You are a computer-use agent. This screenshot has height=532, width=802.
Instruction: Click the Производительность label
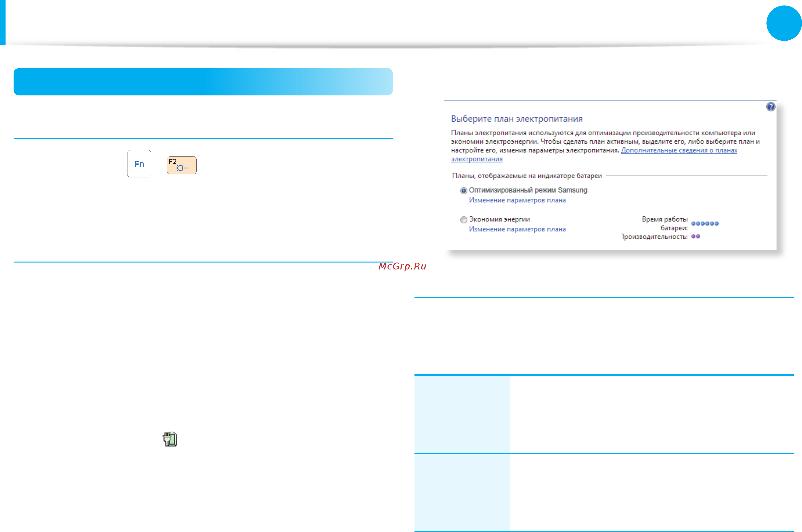[654, 237]
